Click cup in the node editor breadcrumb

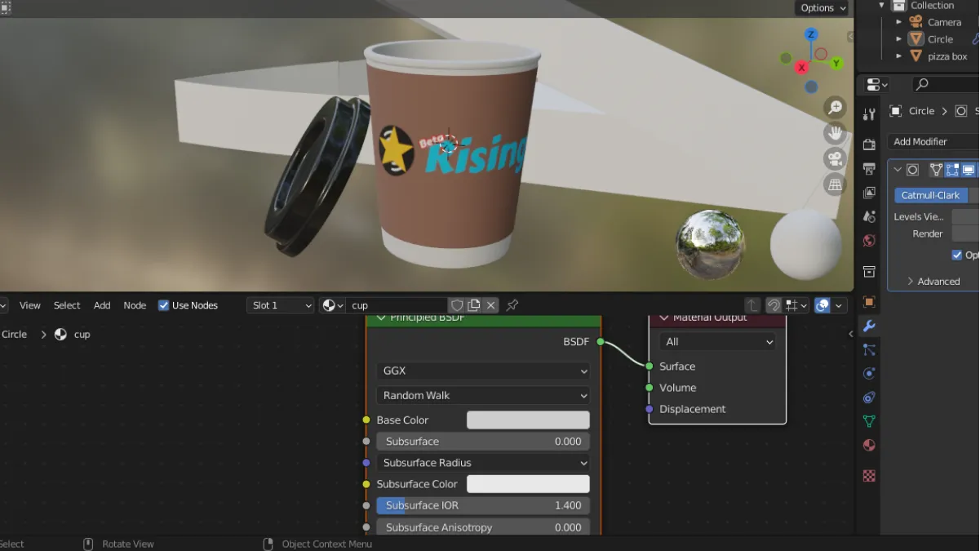click(x=82, y=334)
